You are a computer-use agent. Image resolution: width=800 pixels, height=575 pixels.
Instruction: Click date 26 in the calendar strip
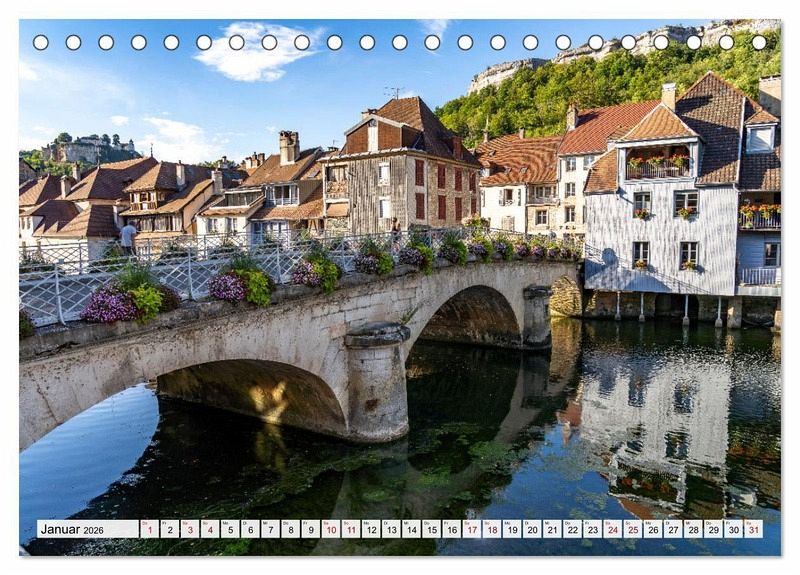point(654,529)
